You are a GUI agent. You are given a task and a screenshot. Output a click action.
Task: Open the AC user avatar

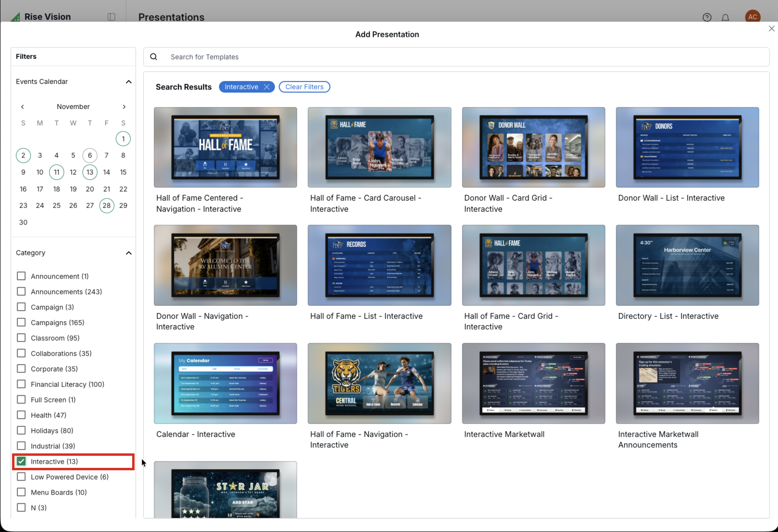coord(752,17)
